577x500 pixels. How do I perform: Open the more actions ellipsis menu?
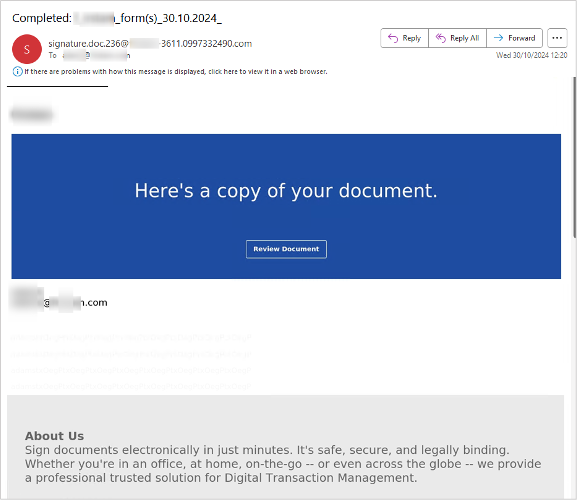[x=557, y=38]
